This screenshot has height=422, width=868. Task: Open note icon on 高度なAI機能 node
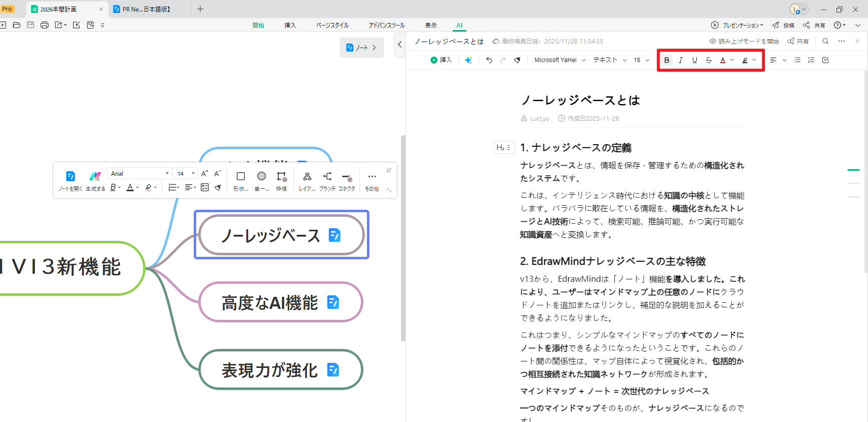pos(333,302)
